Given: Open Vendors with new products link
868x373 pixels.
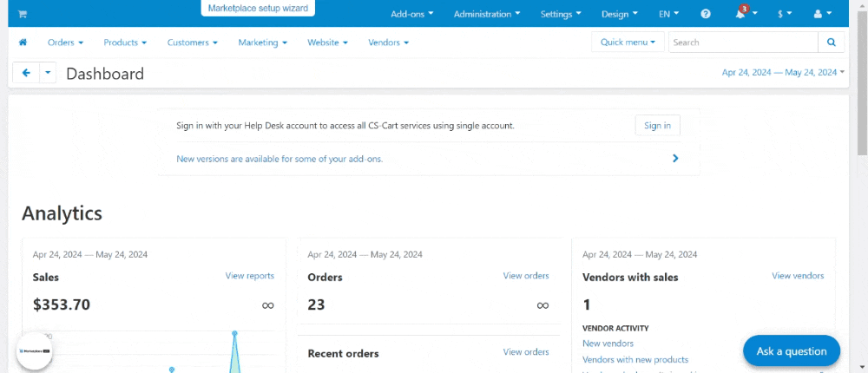Looking at the screenshot, I should pyautogui.click(x=635, y=360).
